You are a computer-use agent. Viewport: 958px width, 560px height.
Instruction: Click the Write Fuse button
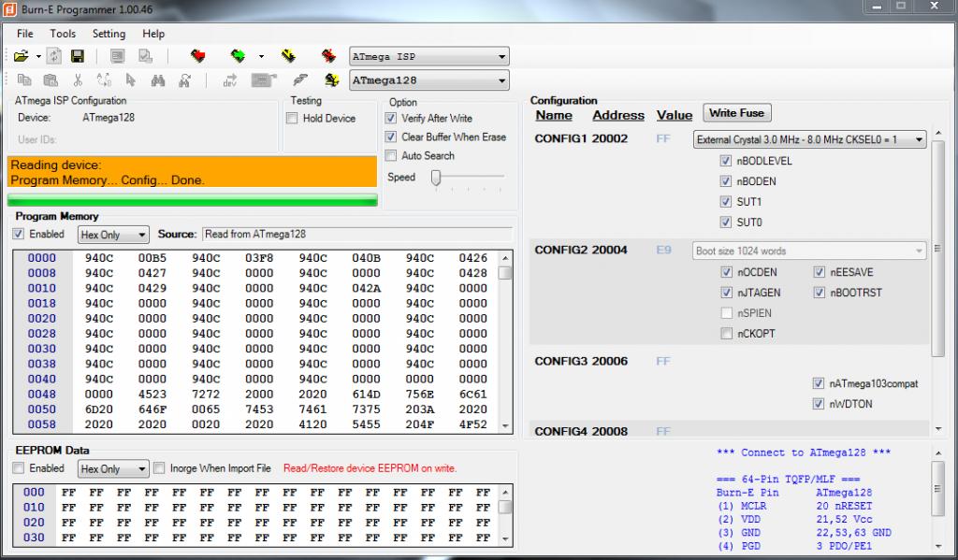point(736,113)
